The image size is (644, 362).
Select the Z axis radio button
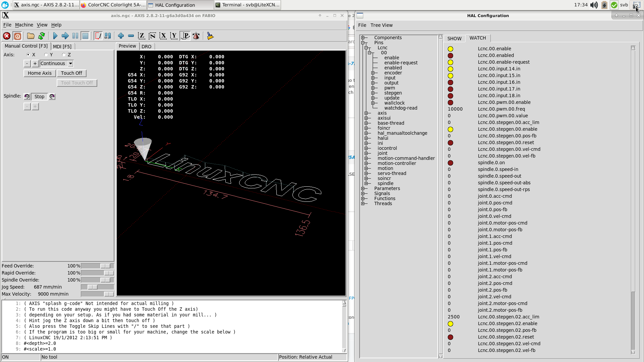[x=64, y=55]
